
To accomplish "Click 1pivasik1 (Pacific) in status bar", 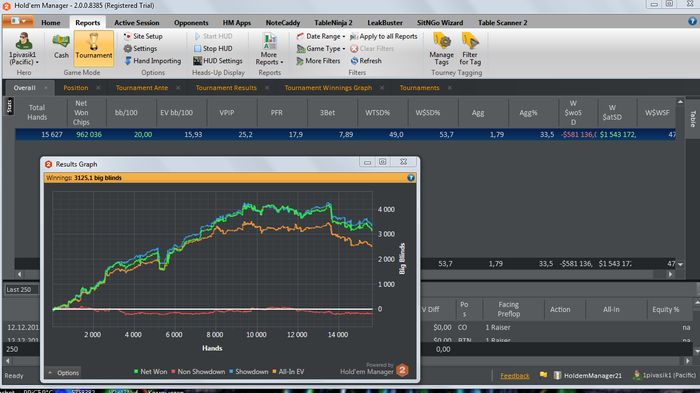I will 664,376.
